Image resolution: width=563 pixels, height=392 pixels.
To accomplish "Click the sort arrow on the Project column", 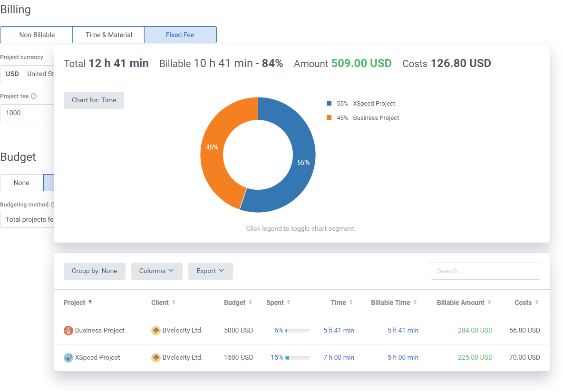I will point(89,302).
